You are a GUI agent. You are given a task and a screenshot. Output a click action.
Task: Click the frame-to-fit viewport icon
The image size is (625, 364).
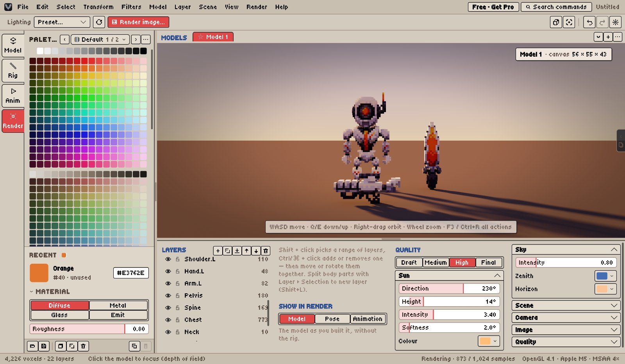[569, 22]
